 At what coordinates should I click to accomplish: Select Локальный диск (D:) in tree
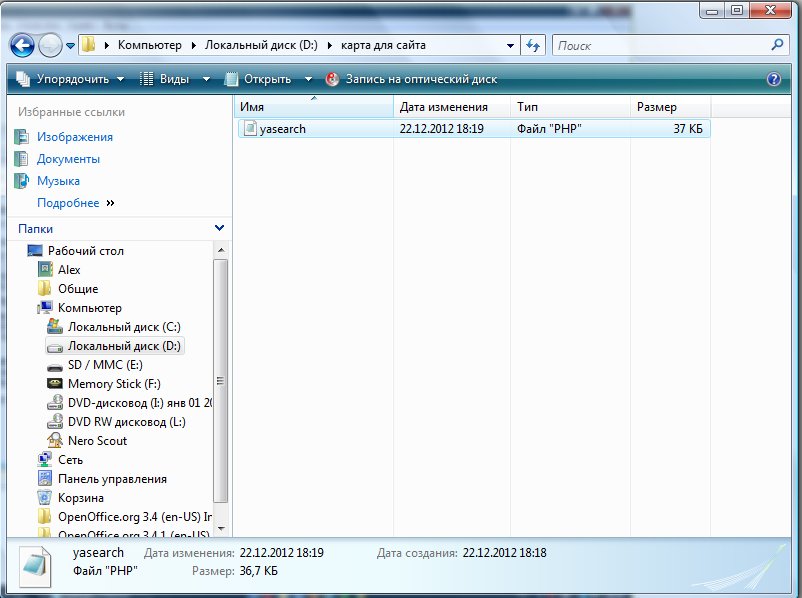(x=124, y=346)
